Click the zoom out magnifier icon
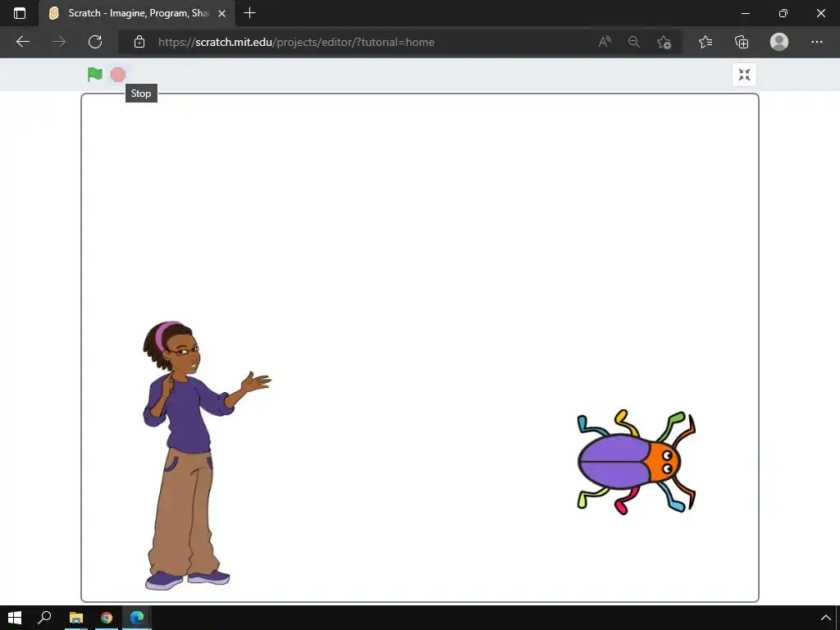The image size is (840, 630). click(634, 42)
